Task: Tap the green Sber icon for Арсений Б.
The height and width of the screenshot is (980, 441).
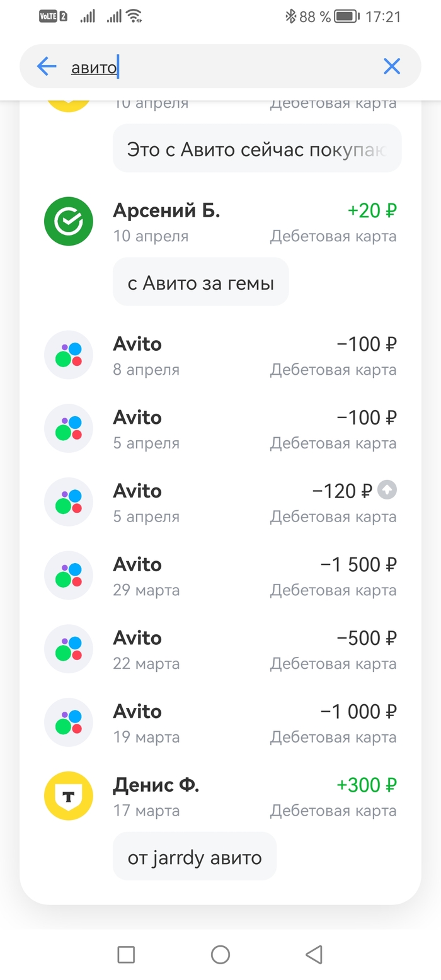Action: [68, 221]
